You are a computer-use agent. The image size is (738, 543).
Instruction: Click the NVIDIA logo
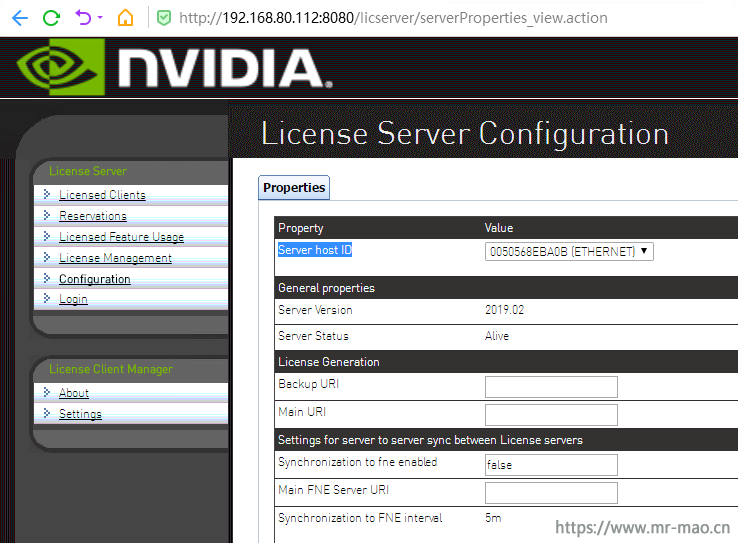click(x=174, y=67)
